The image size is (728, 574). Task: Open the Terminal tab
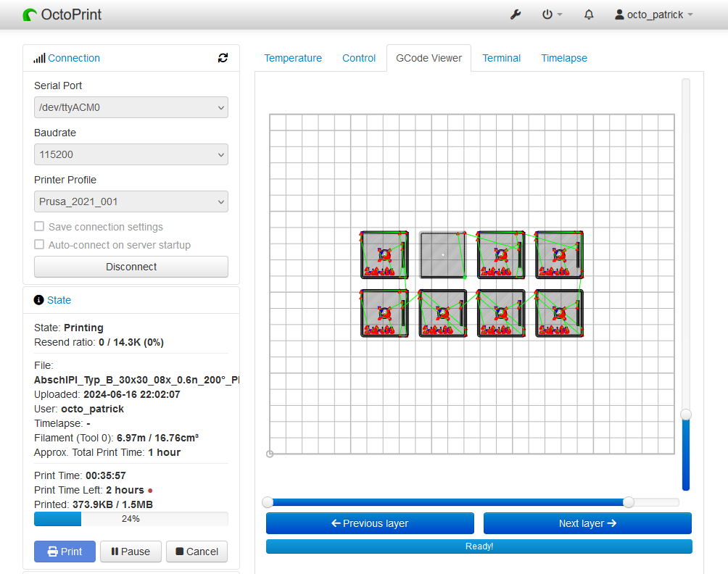tap(501, 58)
